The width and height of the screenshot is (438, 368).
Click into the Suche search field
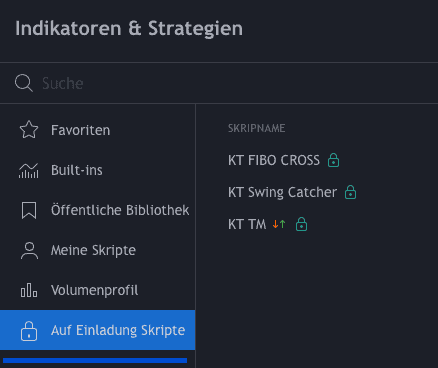[219, 83]
